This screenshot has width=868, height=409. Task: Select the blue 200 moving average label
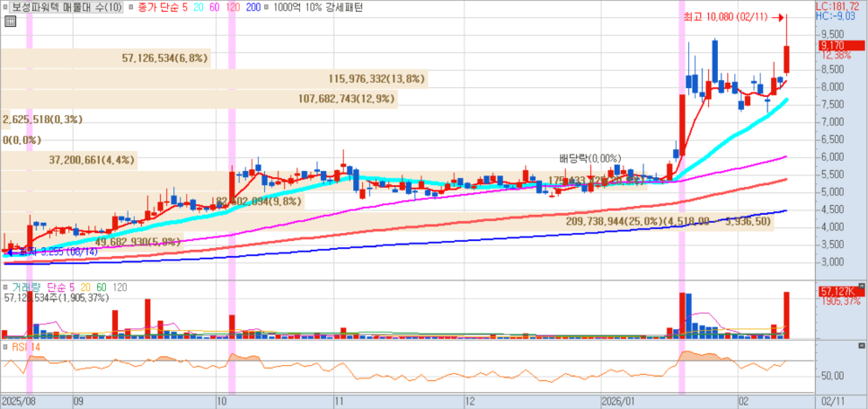(253, 8)
